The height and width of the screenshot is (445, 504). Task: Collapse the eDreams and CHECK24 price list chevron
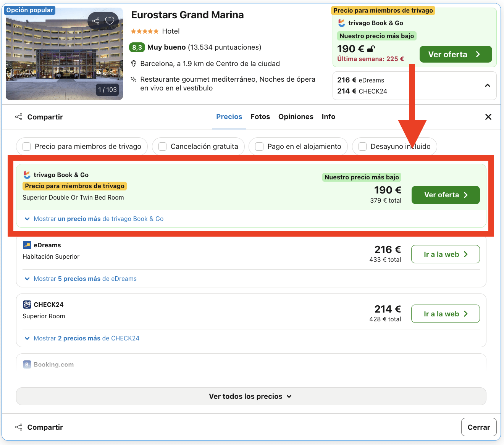pos(488,85)
